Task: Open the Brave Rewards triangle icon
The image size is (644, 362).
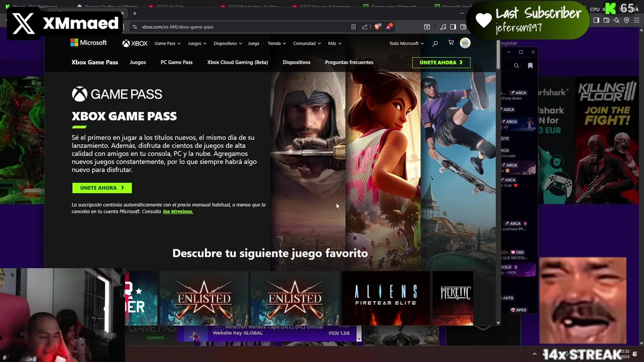Action: (389, 27)
